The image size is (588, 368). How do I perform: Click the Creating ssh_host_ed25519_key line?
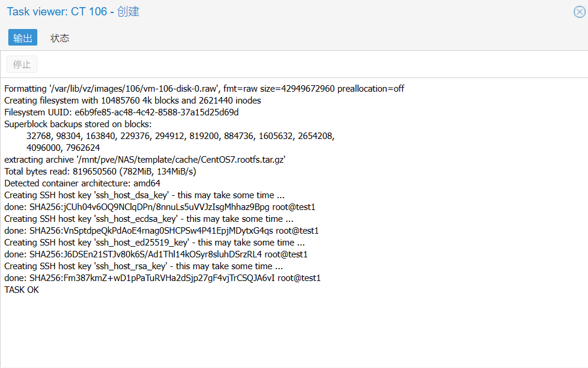pyautogui.click(x=154, y=243)
